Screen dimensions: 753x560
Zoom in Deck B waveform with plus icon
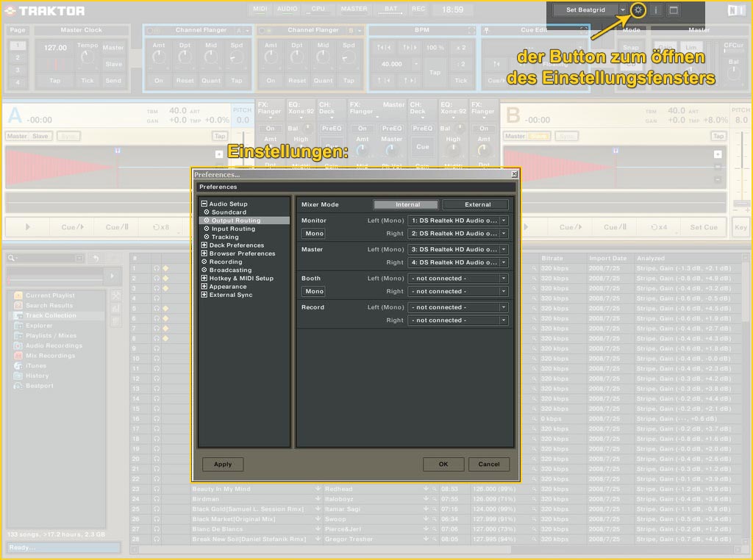[718, 154]
